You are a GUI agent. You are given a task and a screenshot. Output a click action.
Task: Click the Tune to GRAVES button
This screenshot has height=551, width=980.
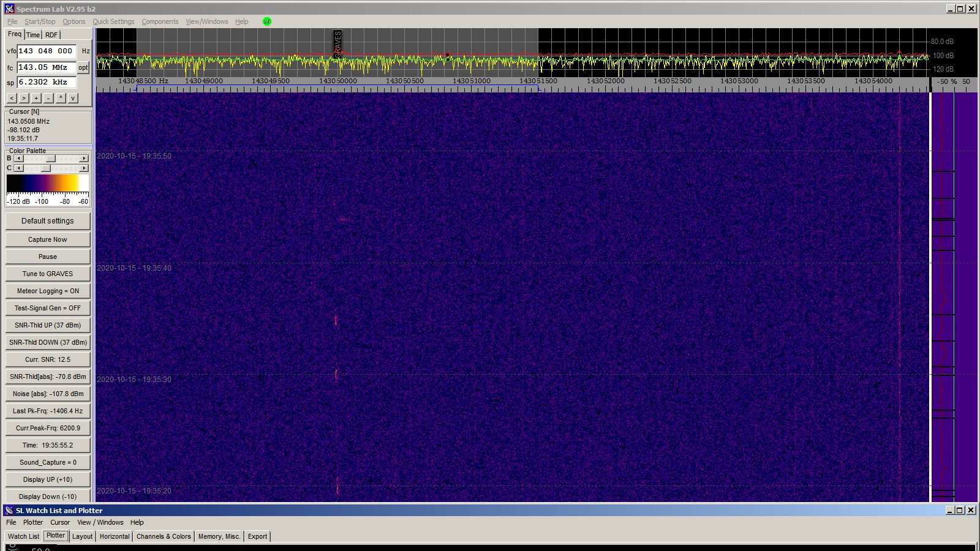[48, 274]
